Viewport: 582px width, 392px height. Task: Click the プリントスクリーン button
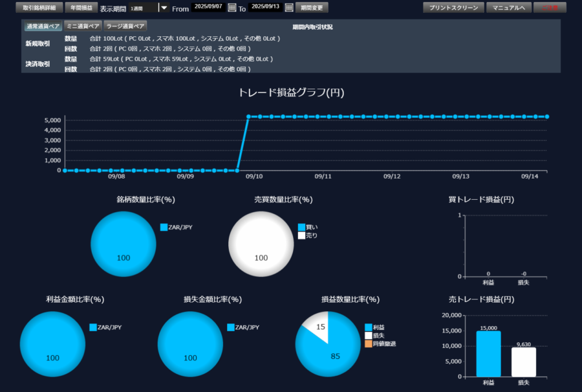click(x=453, y=8)
